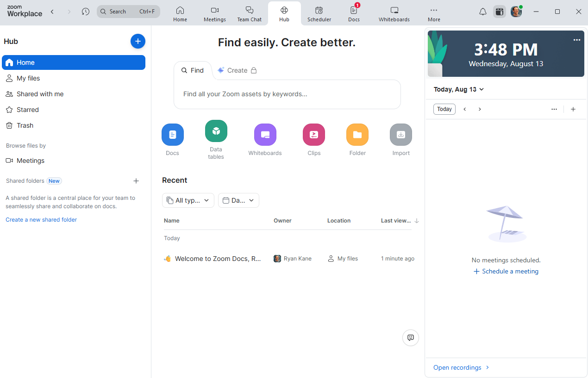Click Create a new shared folder link
This screenshot has height=378, width=588.
click(x=41, y=220)
